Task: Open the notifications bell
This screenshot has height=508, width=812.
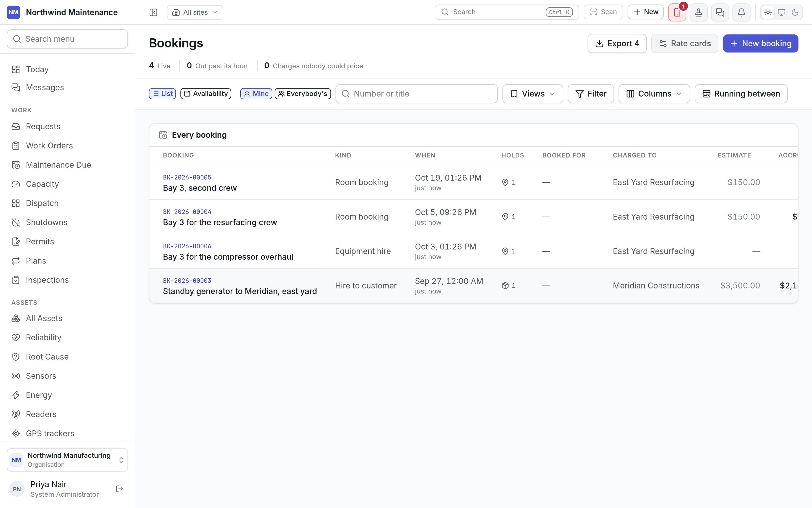Action: pos(742,12)
